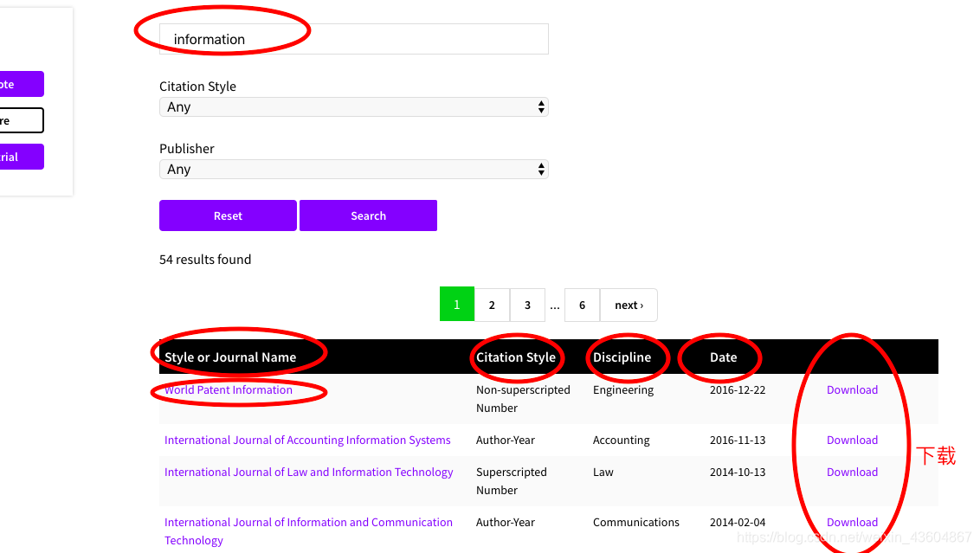980x553 pixels.
Task: Click the date 2016-12-22
Action: (738, 390)
